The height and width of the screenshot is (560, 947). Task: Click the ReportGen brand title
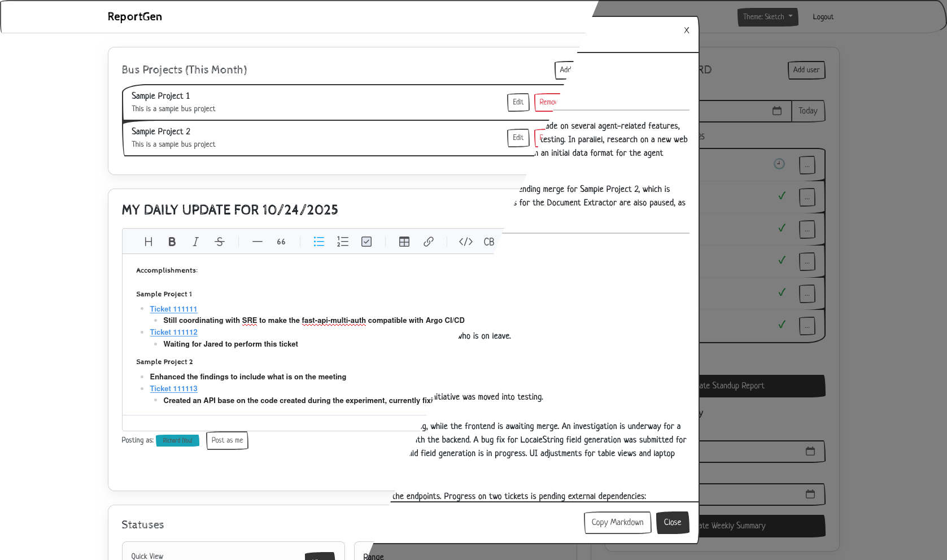pyautogui.click(x=135, y=17)
